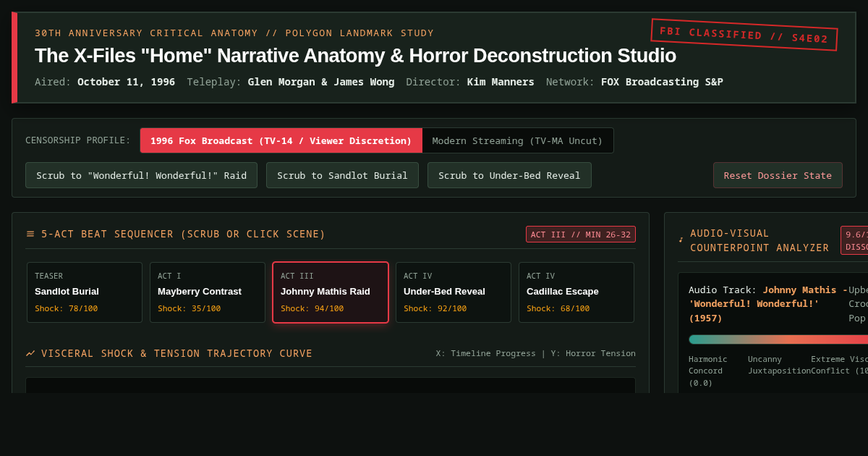Click director name Kim Manners
The width and height of the screenshot is (868, 456).
tap(501, 82)
